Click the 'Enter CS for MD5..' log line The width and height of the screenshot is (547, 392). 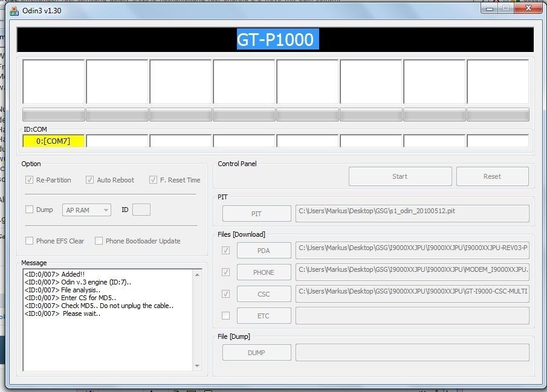coord(70,298)
